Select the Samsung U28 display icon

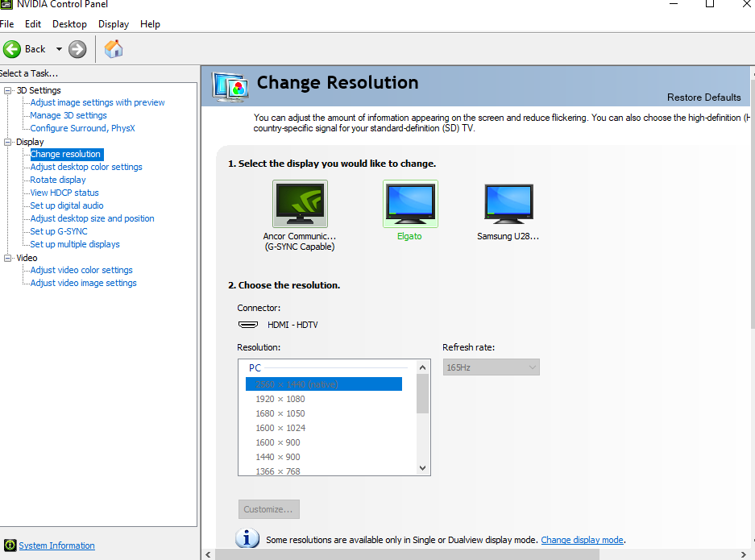point(508,204)
